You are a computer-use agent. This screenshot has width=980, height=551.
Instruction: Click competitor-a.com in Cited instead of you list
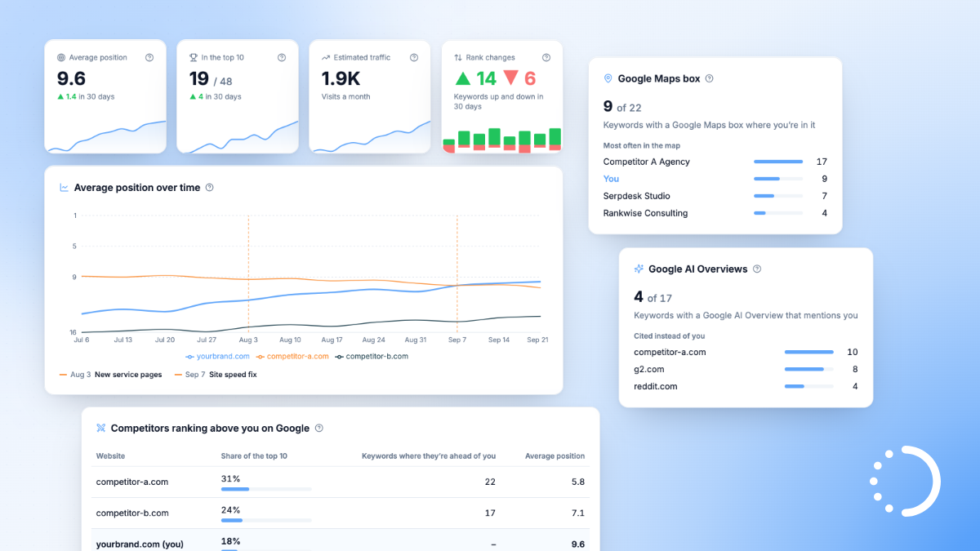pyautogui.click(x=670, y=352)
